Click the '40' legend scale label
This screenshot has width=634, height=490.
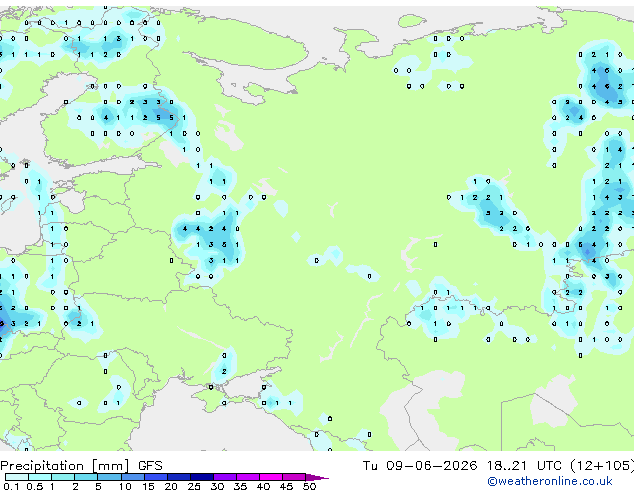point(263,486)
